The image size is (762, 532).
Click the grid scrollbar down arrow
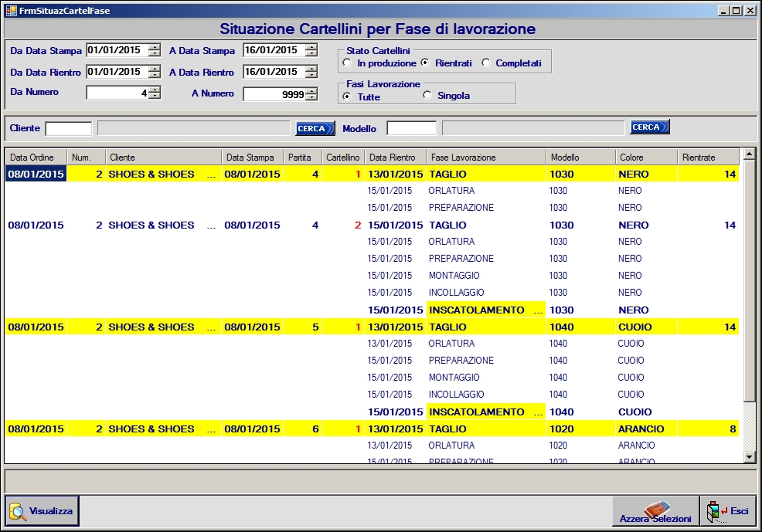tap(749, 457)
